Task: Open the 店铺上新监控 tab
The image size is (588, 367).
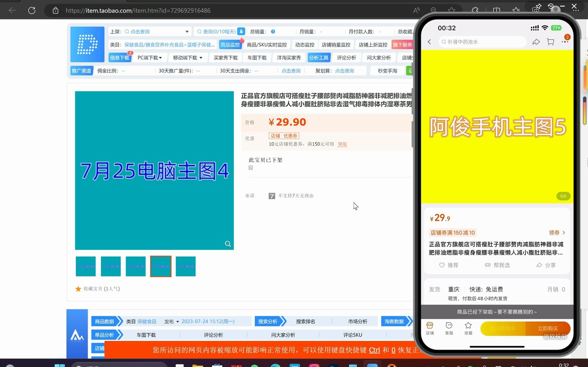Action: coord(373,45)
